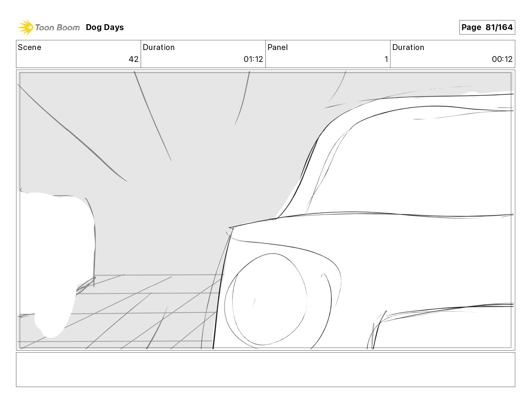Screen dimensions: 532x411
Task: Click the scene duration value '01:12'
Action: (x=253, y=59)
